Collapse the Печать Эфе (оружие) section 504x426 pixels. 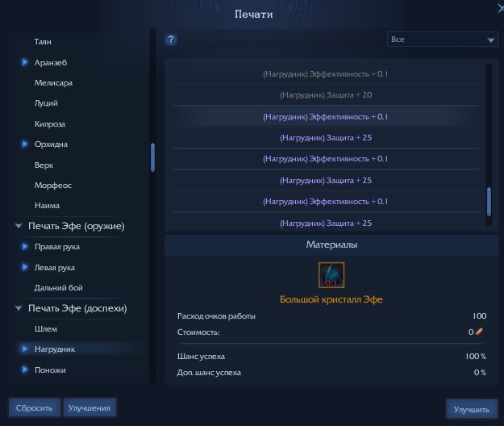18,226
